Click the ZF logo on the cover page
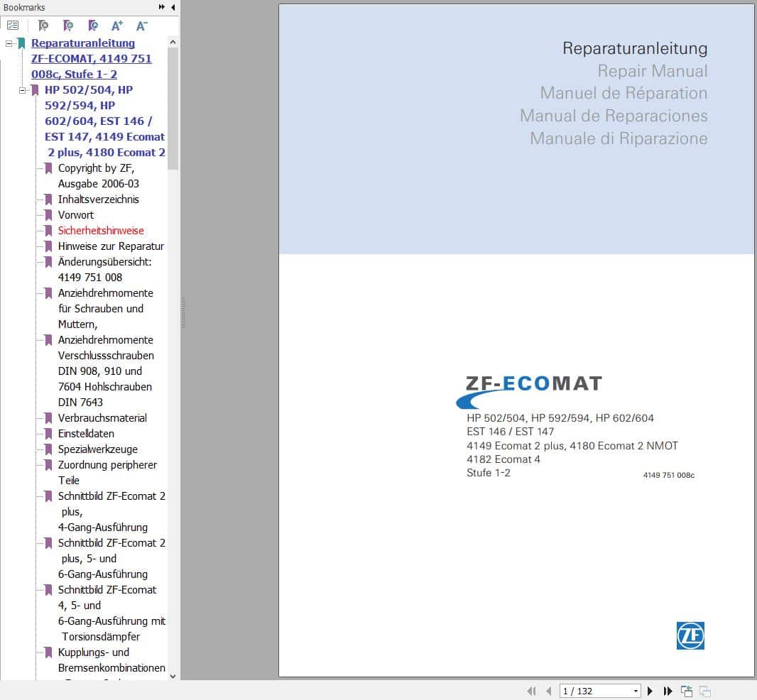This screenshot has width=757, height=700. click(x=690, y=635)
